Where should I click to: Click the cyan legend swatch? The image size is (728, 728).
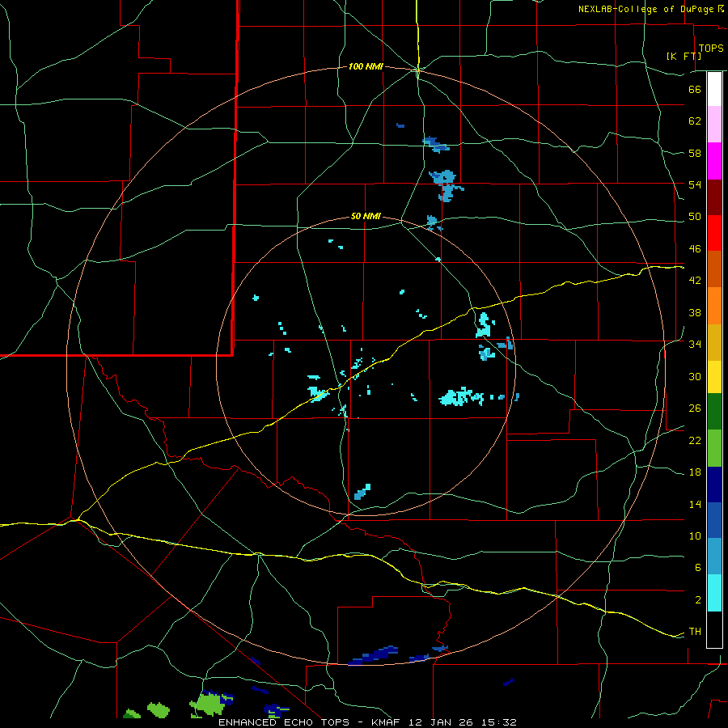[x=714, y=593]
